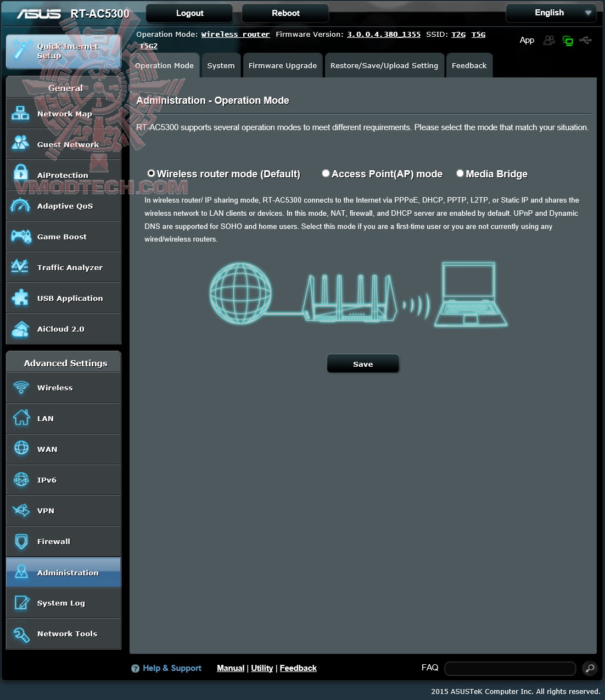Screen dimensions: 605x700
Task: Save the operation mode setting
Action: (363, 364)
